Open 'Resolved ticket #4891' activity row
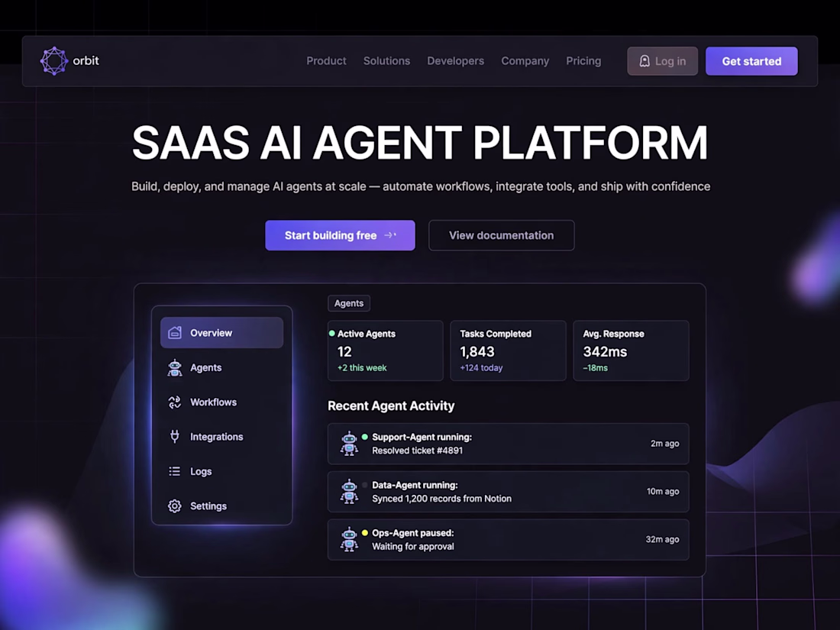 509,444
